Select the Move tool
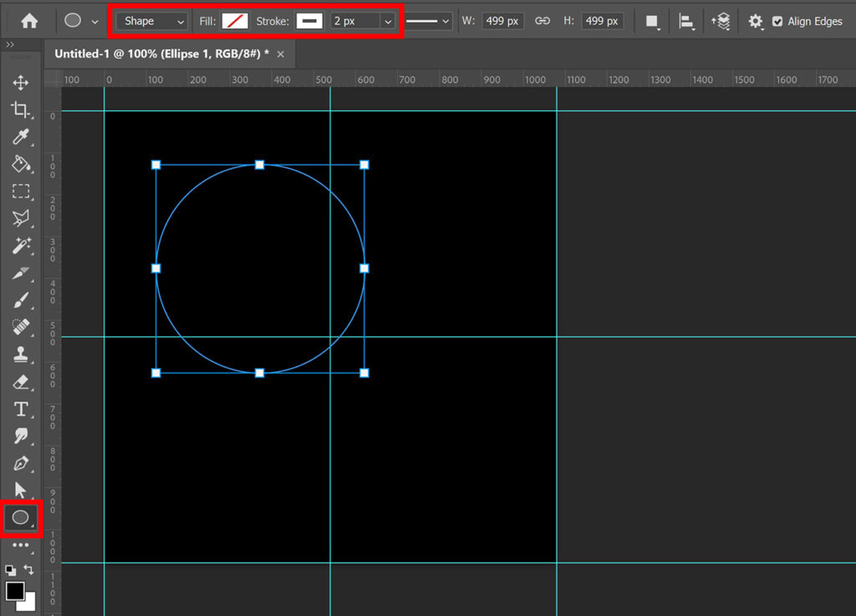Viewport: 856px width, 616px height. 21,83
